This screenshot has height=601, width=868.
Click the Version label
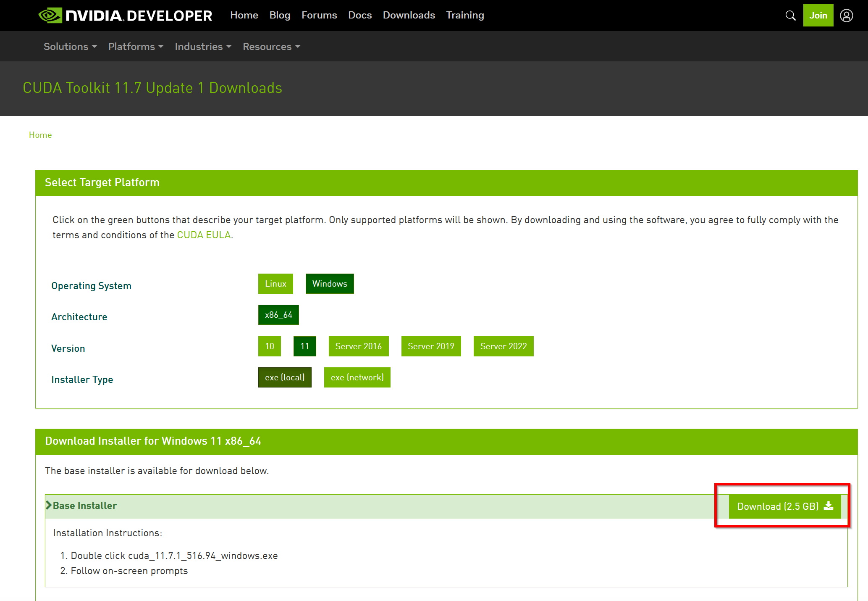[x=68, y=348]
